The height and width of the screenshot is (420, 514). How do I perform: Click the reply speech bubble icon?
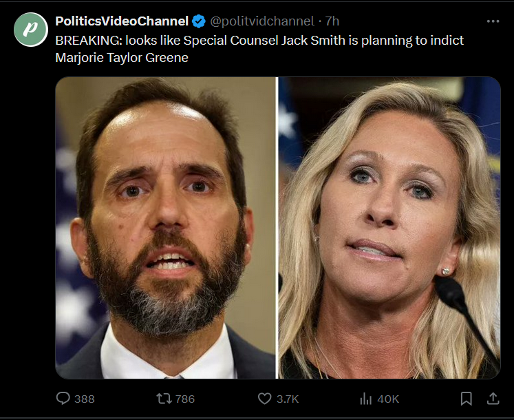63,399
